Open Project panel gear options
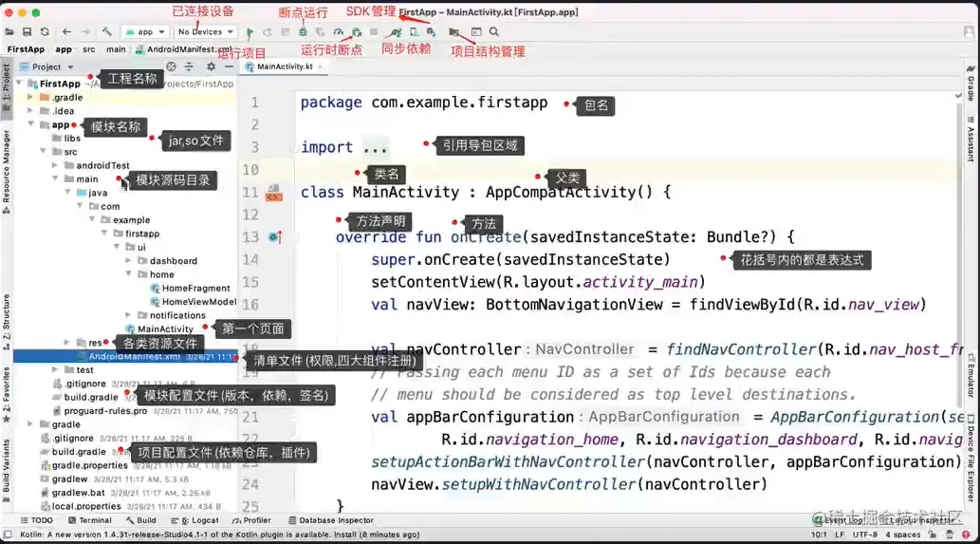 [x=212, y=66]
